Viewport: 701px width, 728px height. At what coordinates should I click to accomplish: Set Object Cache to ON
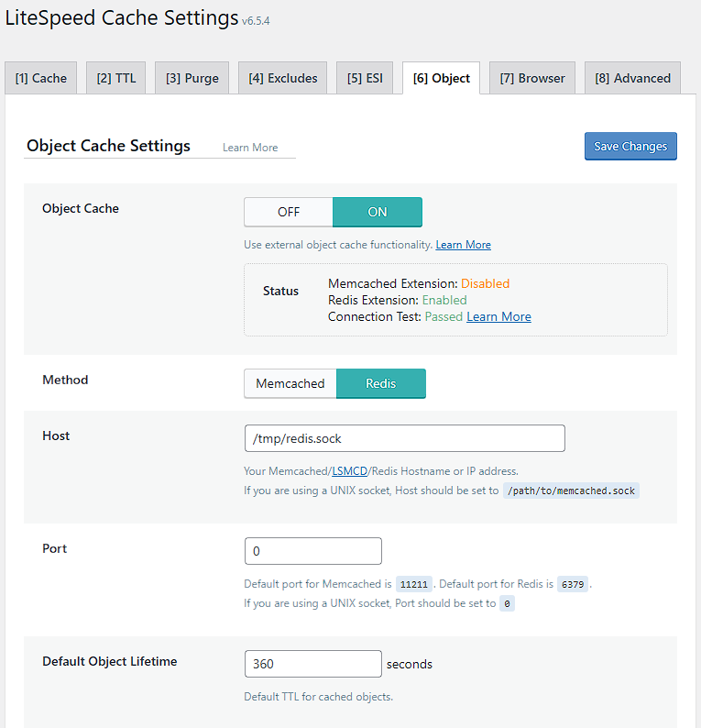pyautogui.click(x=378, y=212)
